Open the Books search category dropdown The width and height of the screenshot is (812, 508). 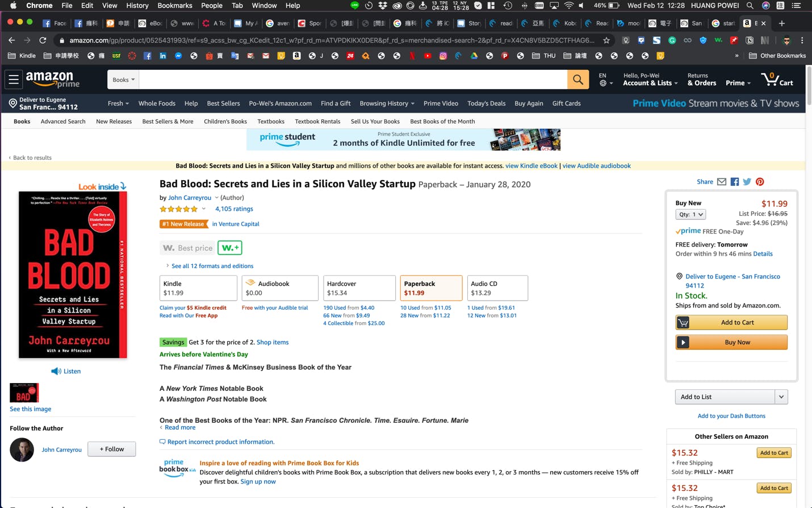(x=123, y=80)
